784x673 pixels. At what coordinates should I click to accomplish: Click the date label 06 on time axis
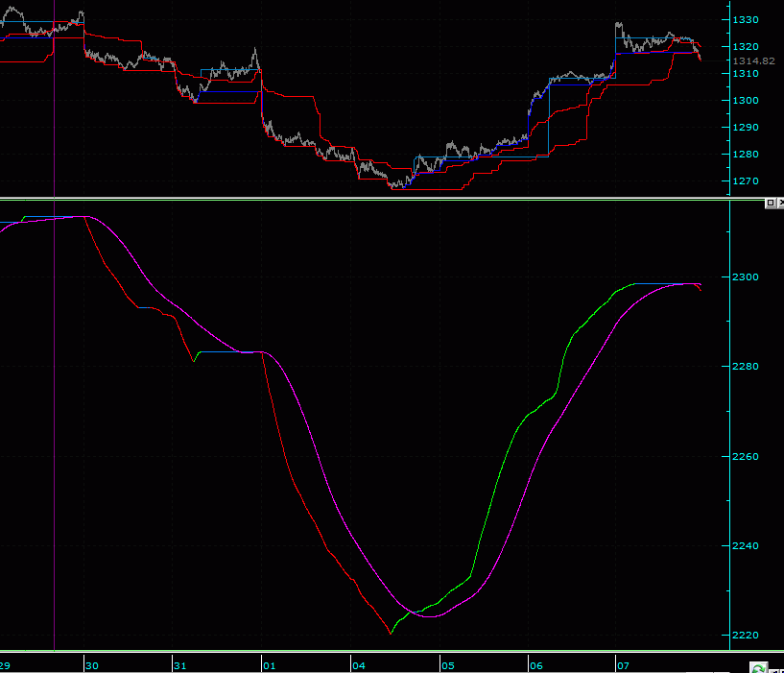pyautogui.click(x=536, y=666)
